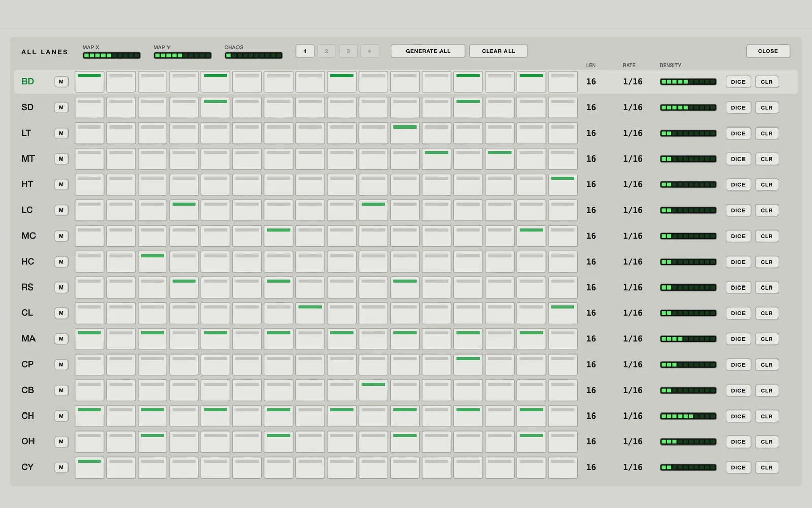Open pattern tab 3
This screenshot has height=508, width=812.
click(x=348, y=51)
